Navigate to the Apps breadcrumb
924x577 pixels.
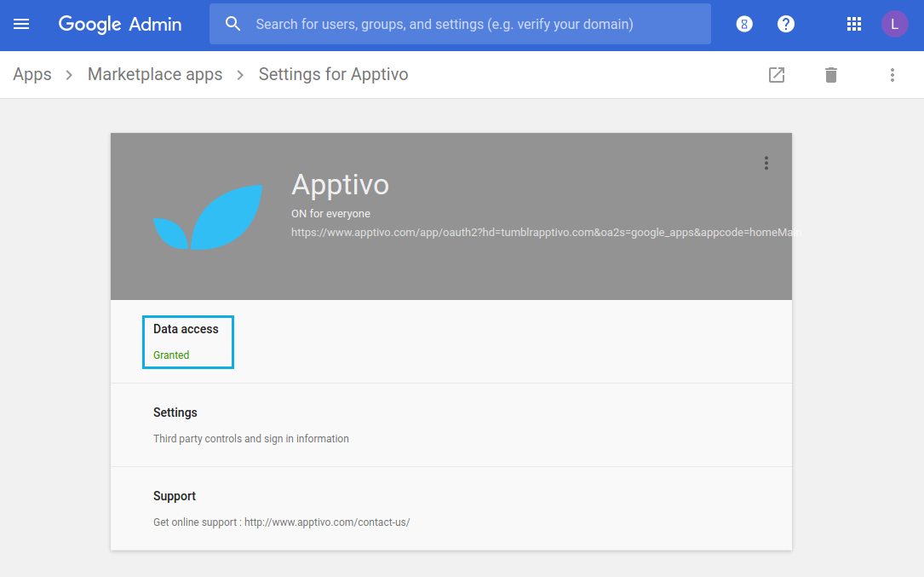click(32, 74)
